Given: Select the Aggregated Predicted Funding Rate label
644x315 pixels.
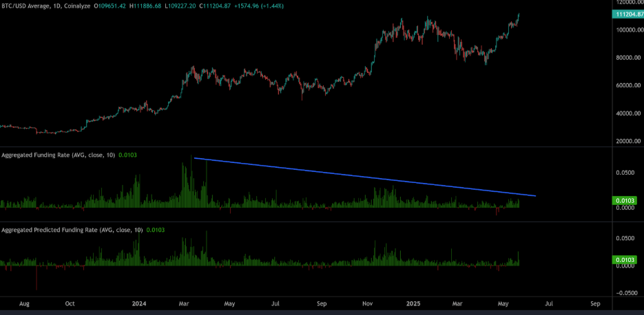Looking at the screenshot, I should click(70, 230).
